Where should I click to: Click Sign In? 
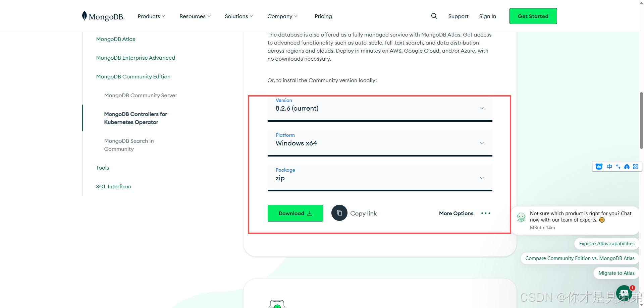(x=487, y=16)
